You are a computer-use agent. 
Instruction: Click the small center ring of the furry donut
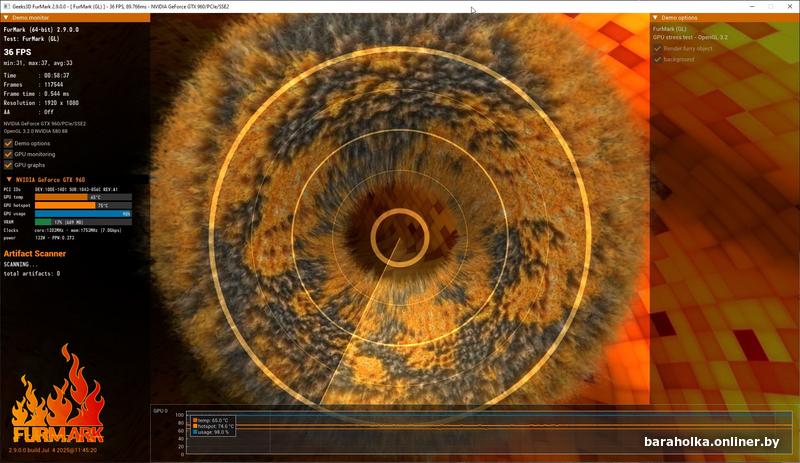pos(400,237)
